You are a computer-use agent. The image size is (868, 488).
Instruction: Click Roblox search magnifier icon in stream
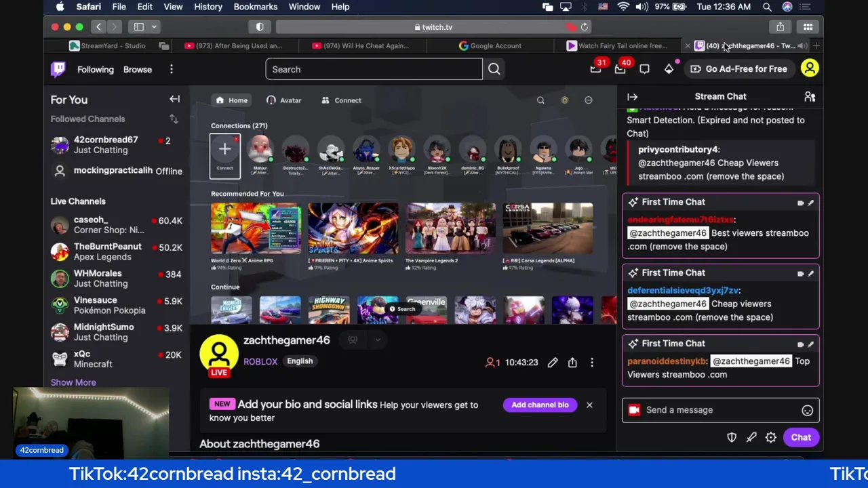[540, 100]
